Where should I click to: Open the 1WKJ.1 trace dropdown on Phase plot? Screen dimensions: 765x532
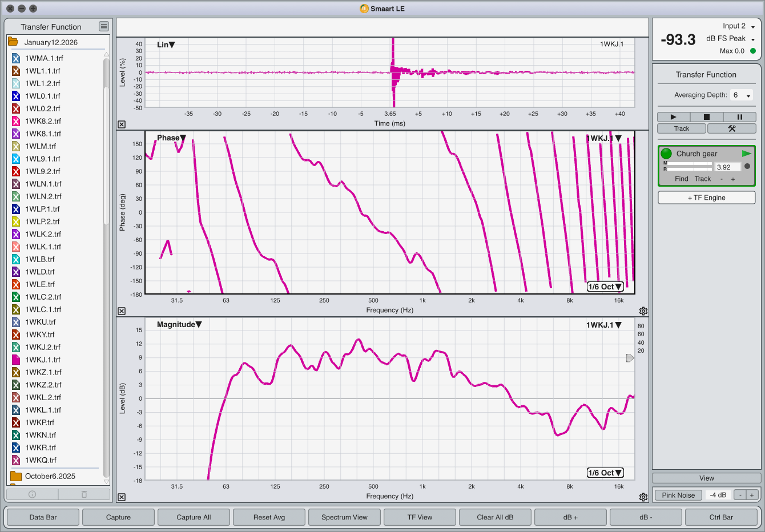604,138
